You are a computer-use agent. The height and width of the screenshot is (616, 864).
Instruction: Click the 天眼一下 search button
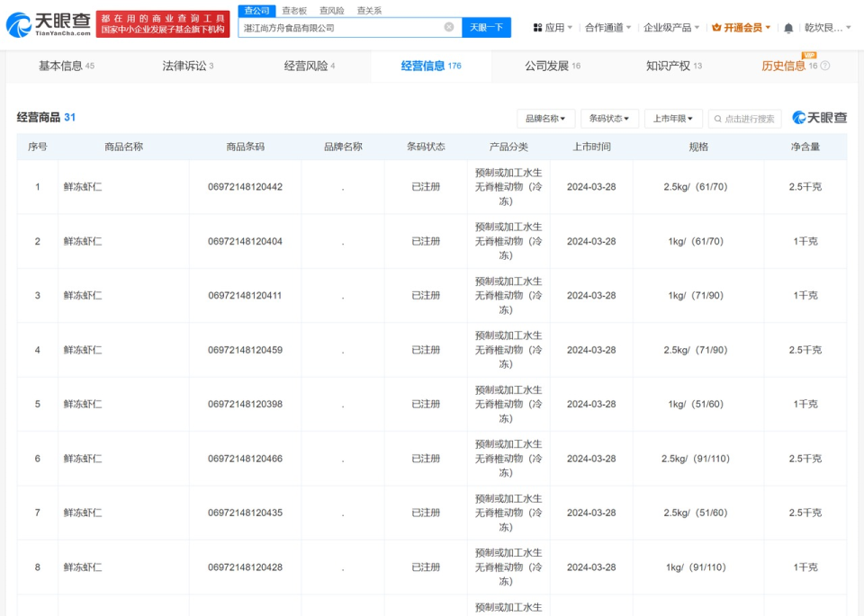[x=486, y=28]
